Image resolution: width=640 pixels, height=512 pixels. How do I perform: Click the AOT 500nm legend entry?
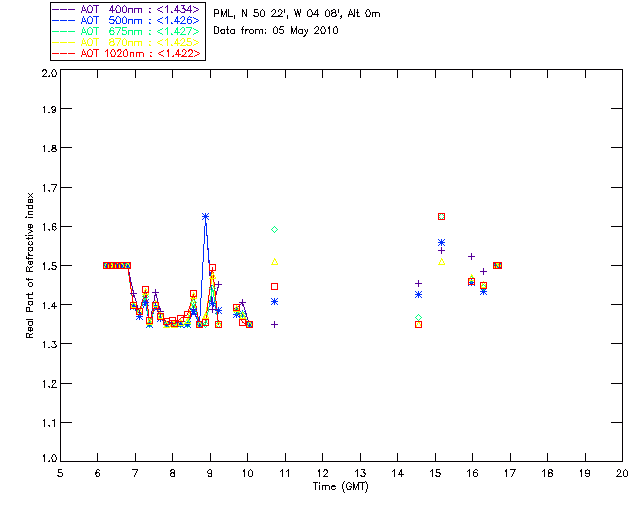click(x=126, y=20)
